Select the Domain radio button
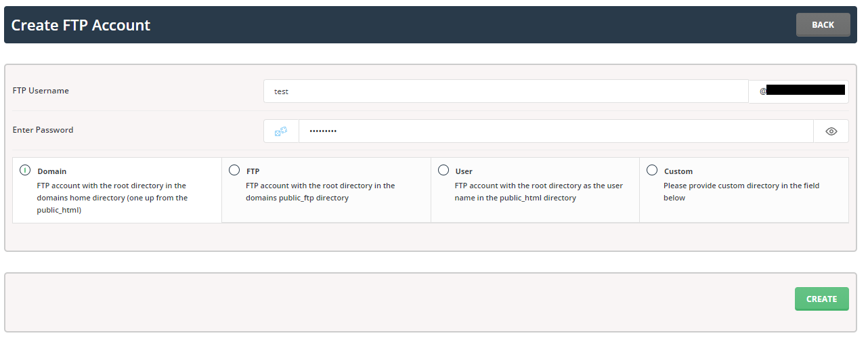 [25, 170]
